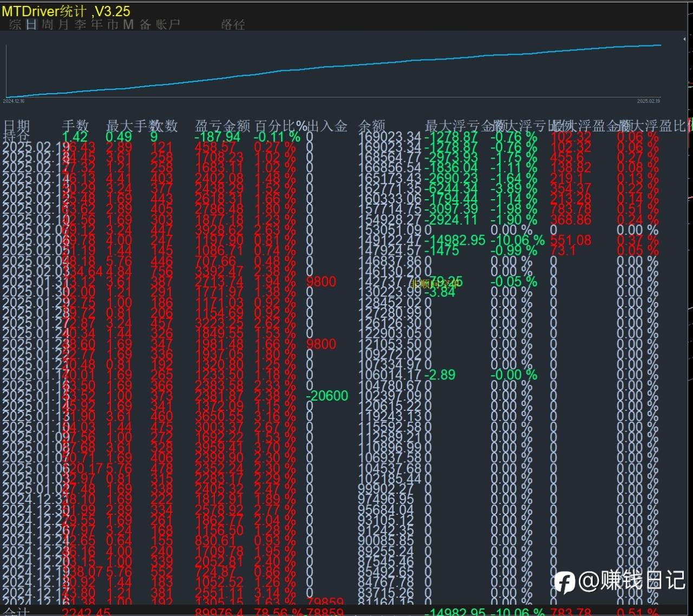Open the 周 weekly tab
This screenshot has height=616, width=693.
tap(48, 24)
